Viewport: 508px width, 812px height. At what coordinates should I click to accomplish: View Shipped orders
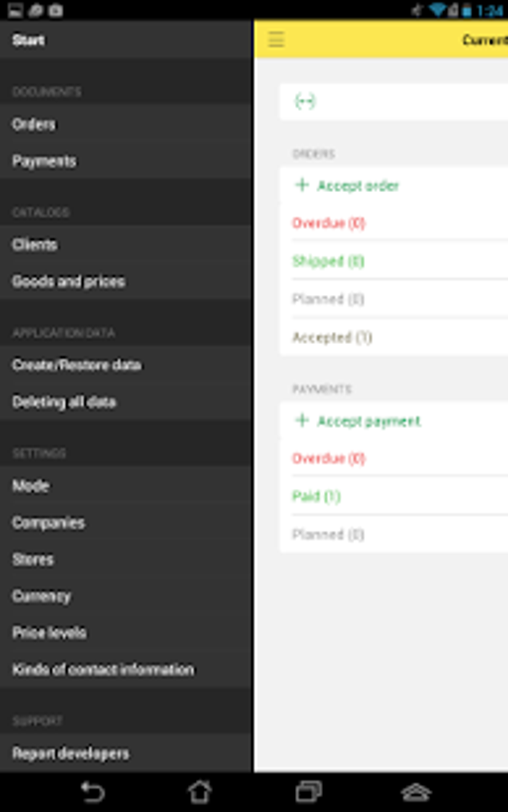pyautogui.click(x=328, y=261)
